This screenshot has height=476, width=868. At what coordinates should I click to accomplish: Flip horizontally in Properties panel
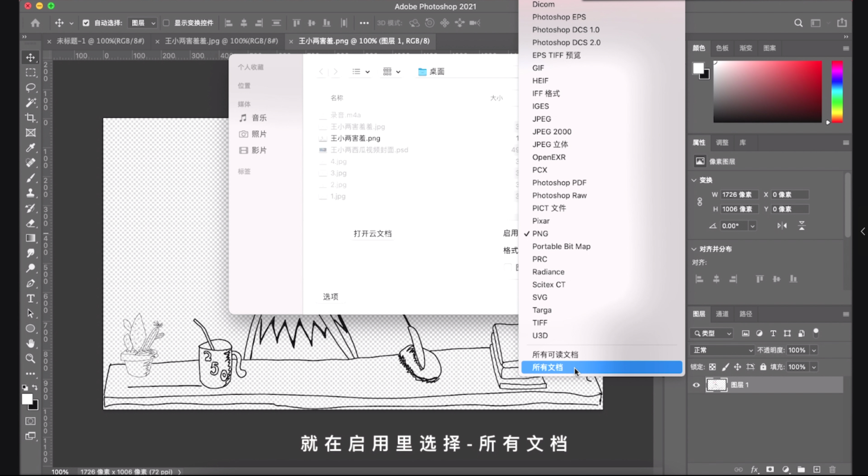tap(782, 226)
